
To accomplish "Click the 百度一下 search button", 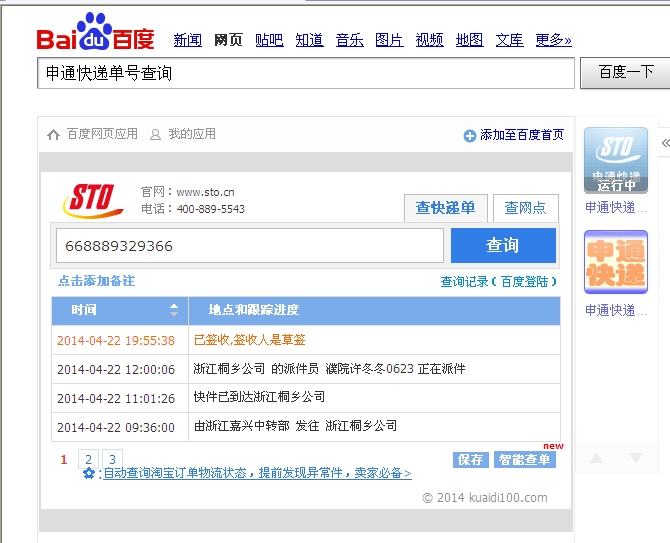I will (626, 73).
